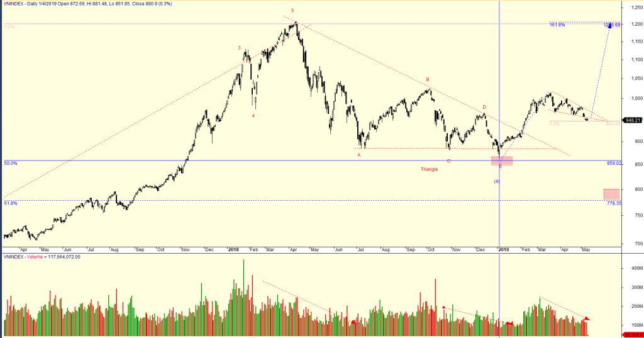Click the 2018 marker on the time axis

pyautogui.click(x=233, y=249)
